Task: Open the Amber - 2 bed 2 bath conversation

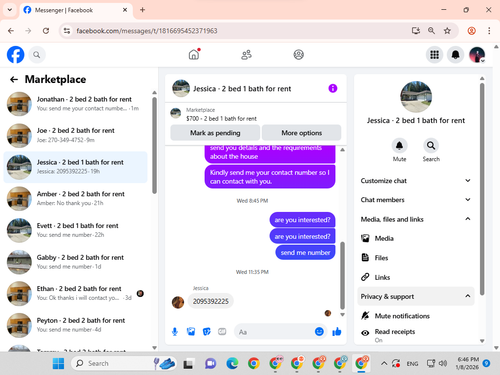Action: [x=76, y=199]
